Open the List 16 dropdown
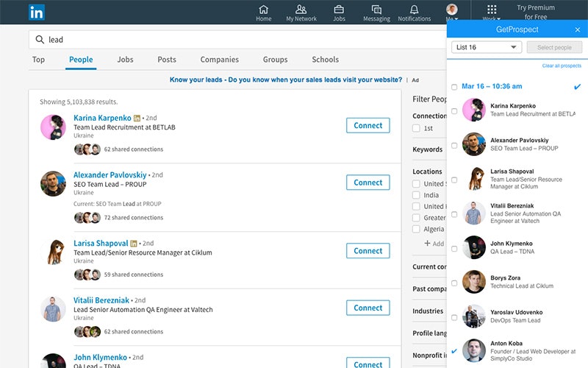The height and width of the screenshot is (368, 588). (x=487, y=47)
